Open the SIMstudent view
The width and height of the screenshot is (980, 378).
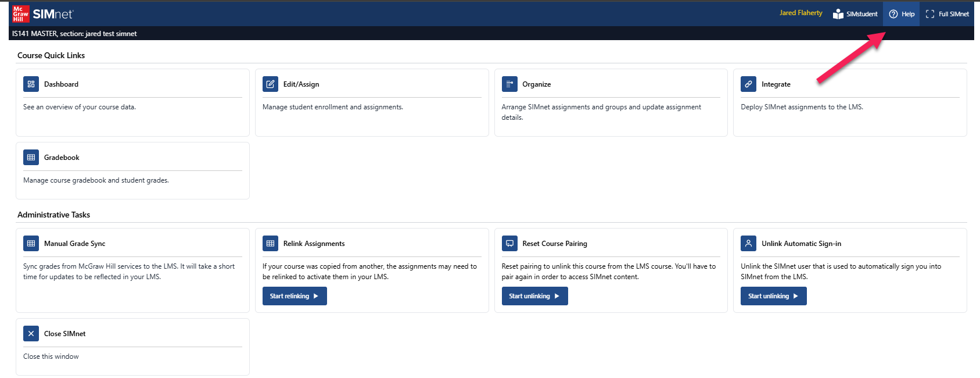tap(855, 14)
